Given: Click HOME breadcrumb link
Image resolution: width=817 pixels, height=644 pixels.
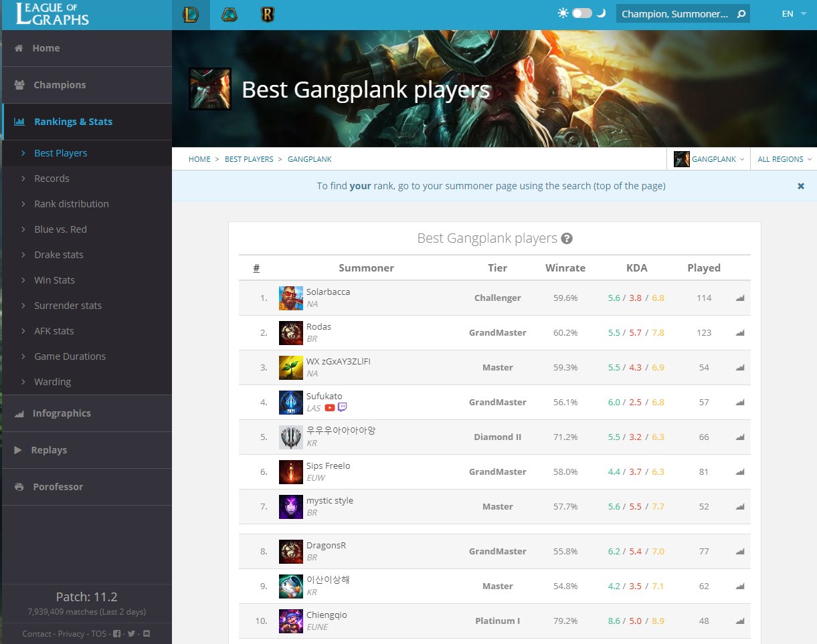Looking at the screenshot, I should click(199, 159).
